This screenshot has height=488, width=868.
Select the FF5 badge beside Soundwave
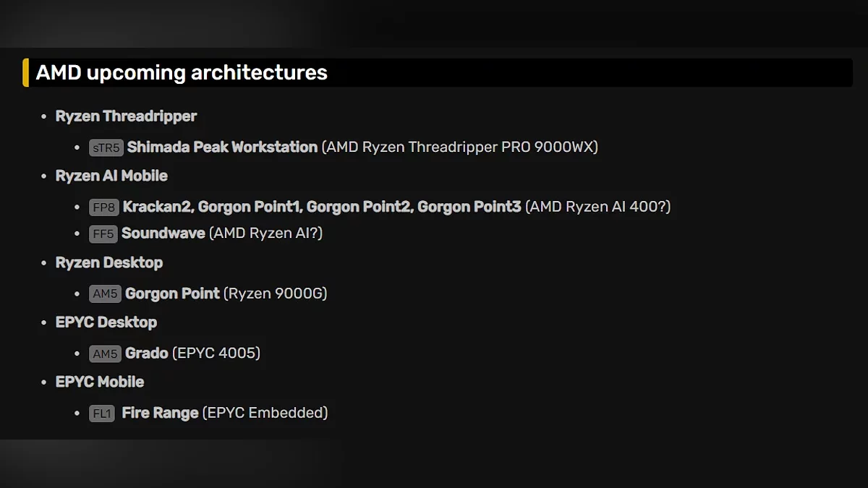tap(103, 234)
